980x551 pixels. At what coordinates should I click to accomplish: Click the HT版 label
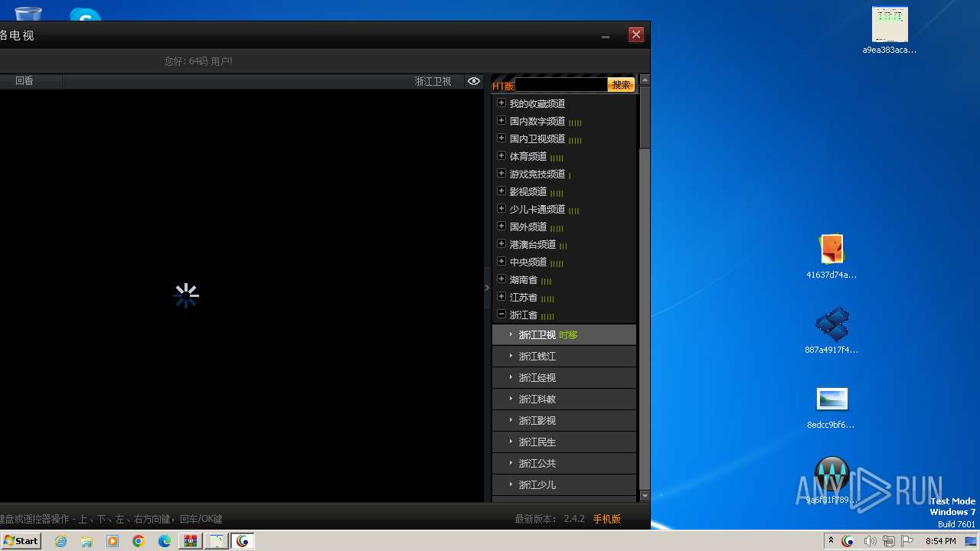[503, 86]
